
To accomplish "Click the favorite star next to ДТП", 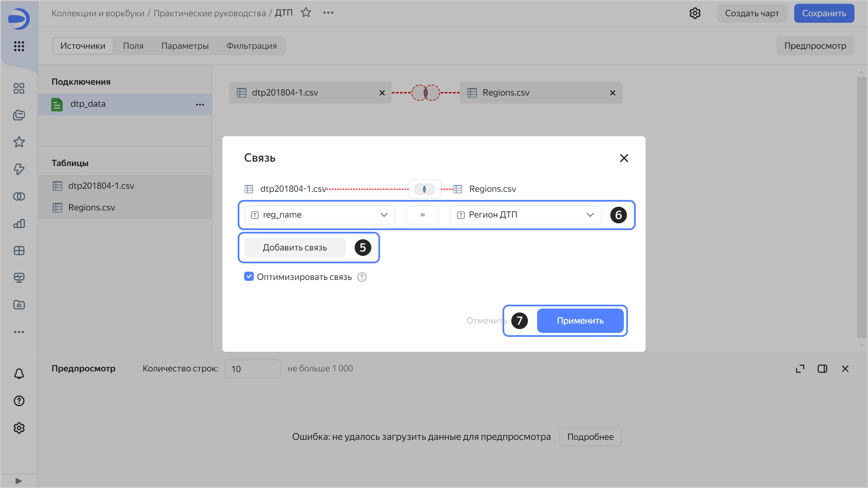I will click(306, 13).
